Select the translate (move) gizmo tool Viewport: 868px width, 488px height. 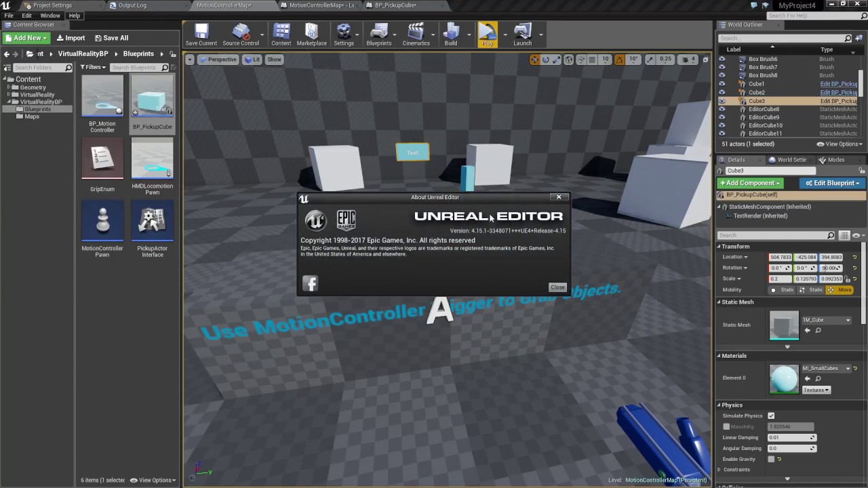tap(534, 60)
